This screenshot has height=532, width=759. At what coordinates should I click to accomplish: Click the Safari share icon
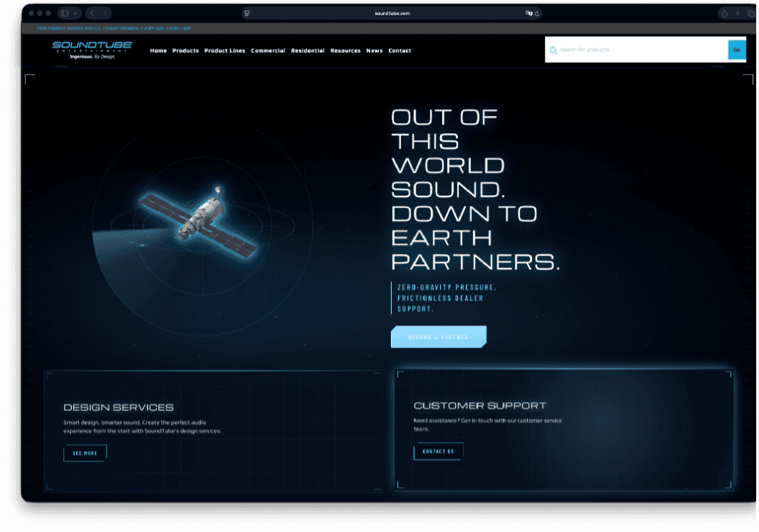724,13
